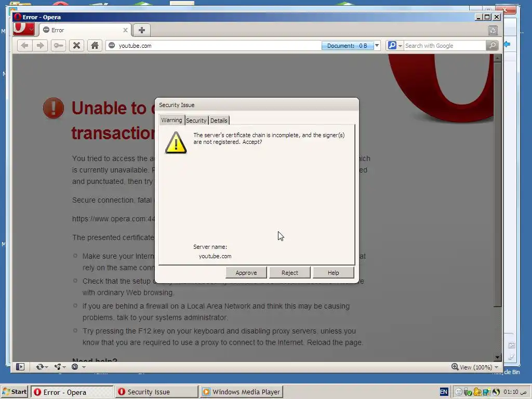The height and width of the screenshot is (399, 532).
Task: Click the site badge icon in address bar
Action: pyautogui.click(x=112, y=46)
